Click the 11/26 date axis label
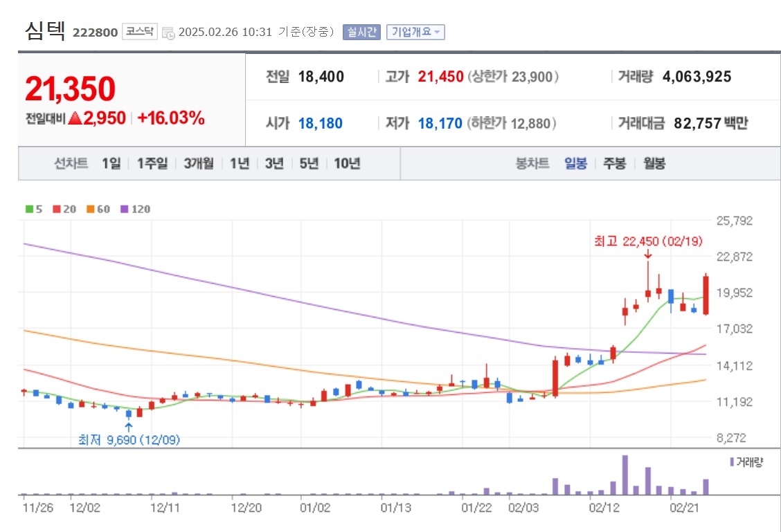Viewport: 781px width, 532px height. click(x=38, y=508)
